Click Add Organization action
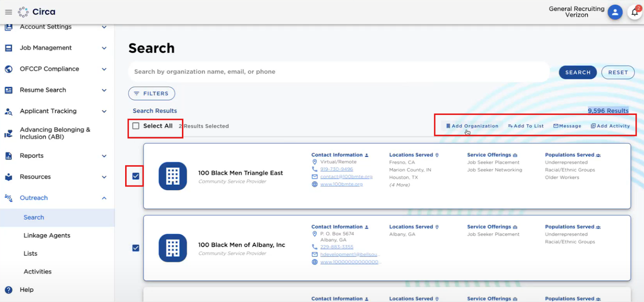Screen dimensions: 644x302 point(472,126)
